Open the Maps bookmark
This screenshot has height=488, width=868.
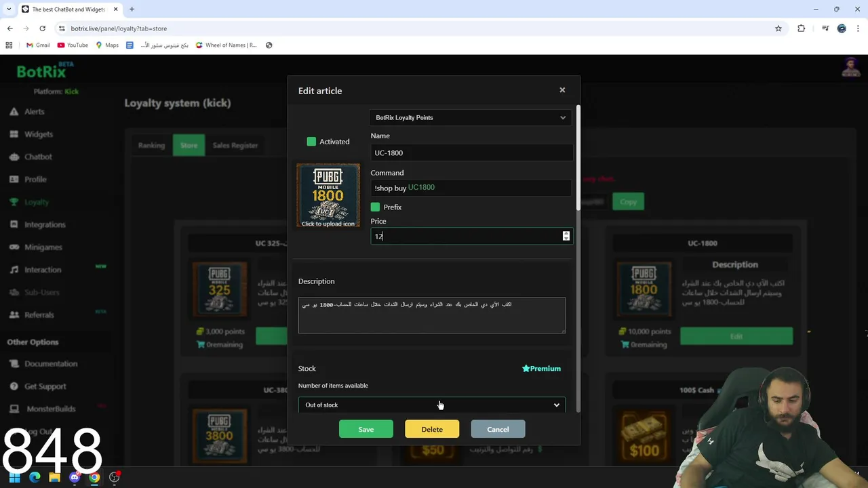click(107, 45)
